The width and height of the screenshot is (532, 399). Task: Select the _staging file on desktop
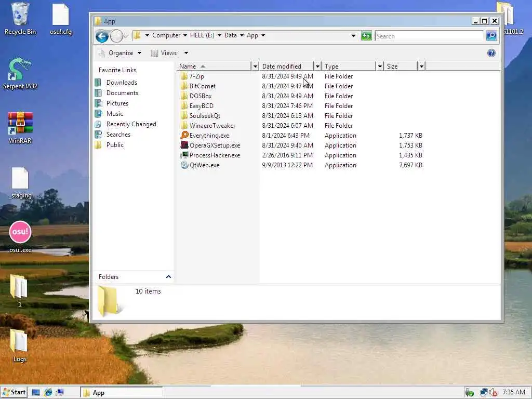[x=20, y=183]
